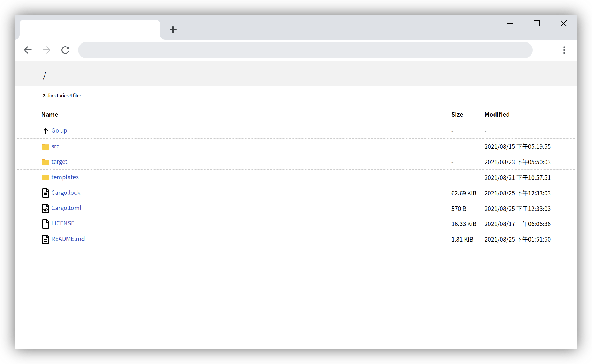This screenshot has height=364, width=592.
Task: Focus the browser address bar
Action: pyautogui.click(x=304, y=50)
